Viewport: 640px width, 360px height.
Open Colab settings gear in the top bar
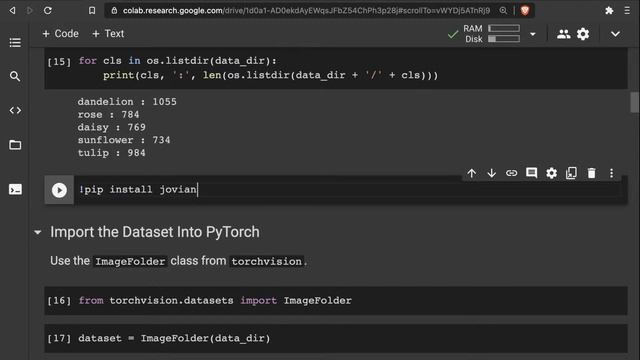point(583,34)
